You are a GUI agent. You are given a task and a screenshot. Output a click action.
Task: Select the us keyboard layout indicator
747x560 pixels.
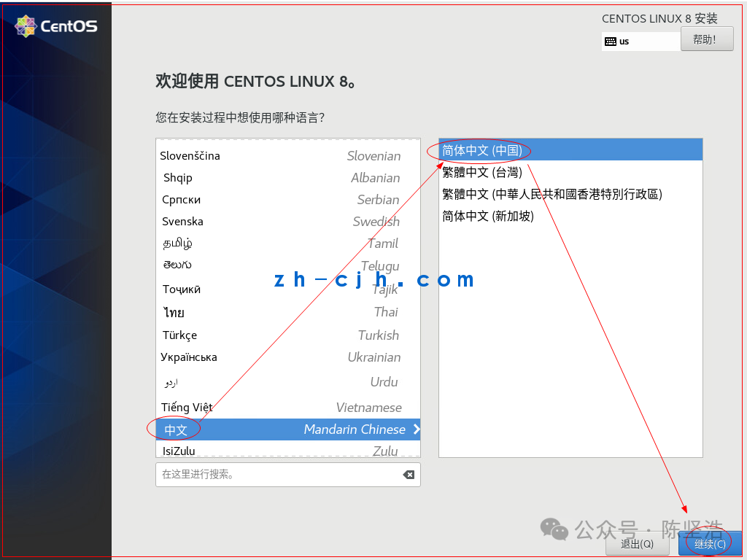tap(640, 42)
